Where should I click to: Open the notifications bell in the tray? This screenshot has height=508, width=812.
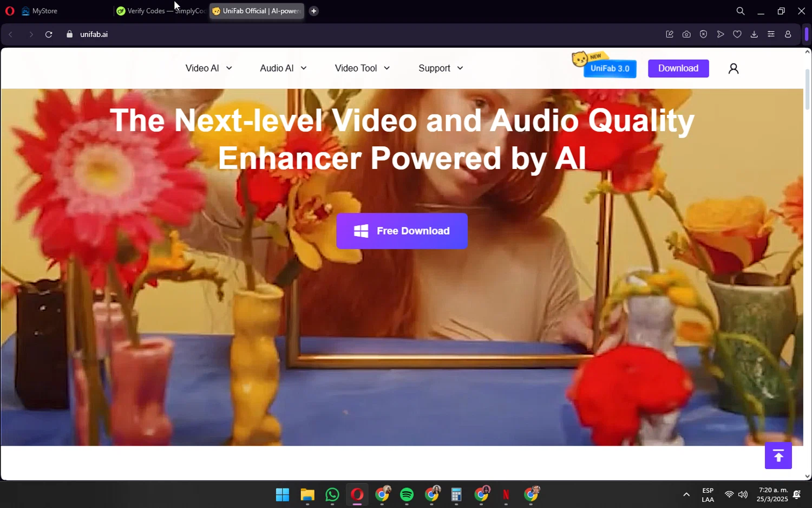pos(797,494)
